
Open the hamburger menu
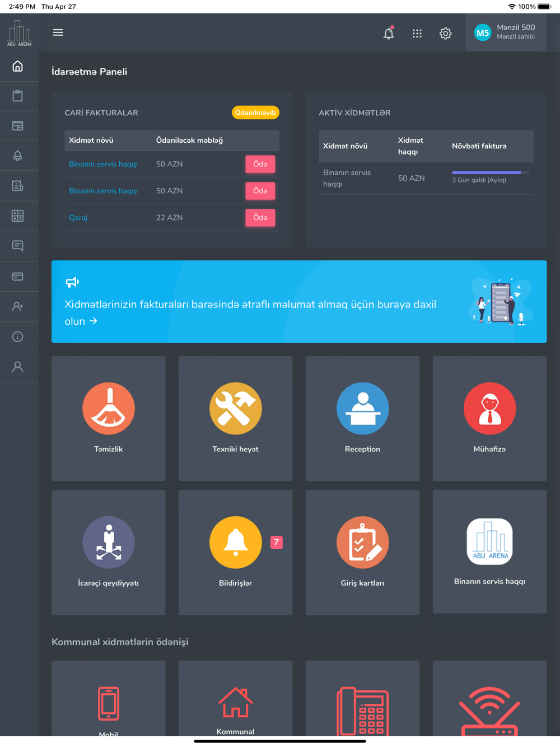coord(58,32)
